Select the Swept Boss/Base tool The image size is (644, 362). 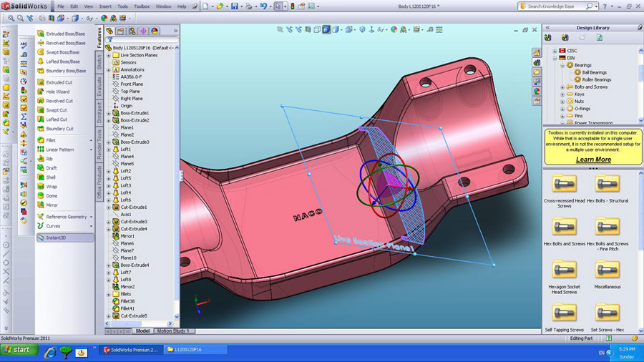pos(59,52)
